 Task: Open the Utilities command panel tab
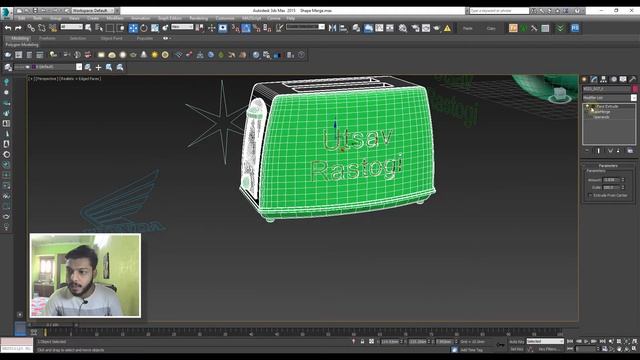[x=633, y=79]
